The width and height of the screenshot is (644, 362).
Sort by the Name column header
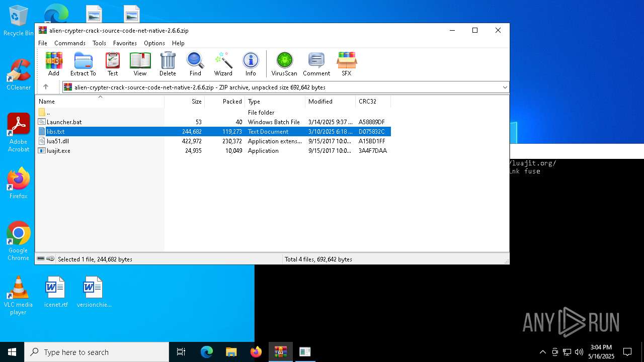pos(100,102)
